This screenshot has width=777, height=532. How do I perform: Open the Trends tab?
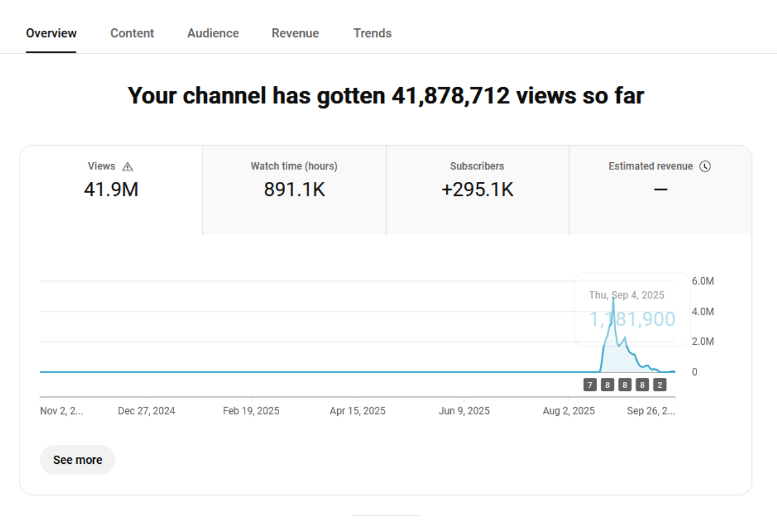click(x=372, y=34)
